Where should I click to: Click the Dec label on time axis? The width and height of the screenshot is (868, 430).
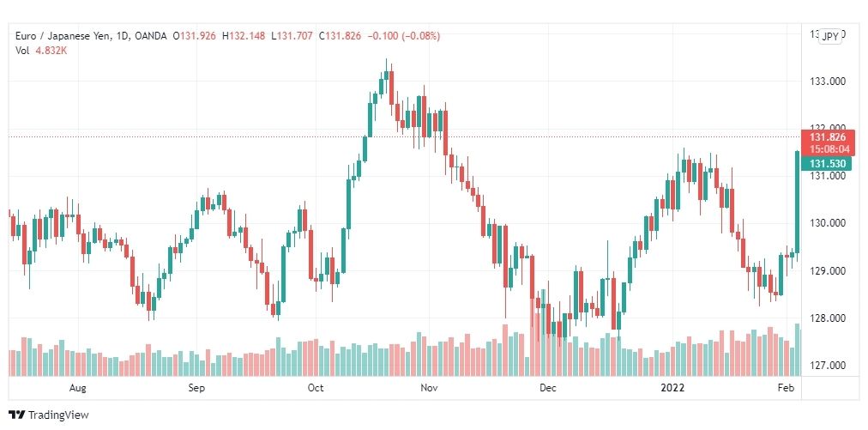pos(548,388)
